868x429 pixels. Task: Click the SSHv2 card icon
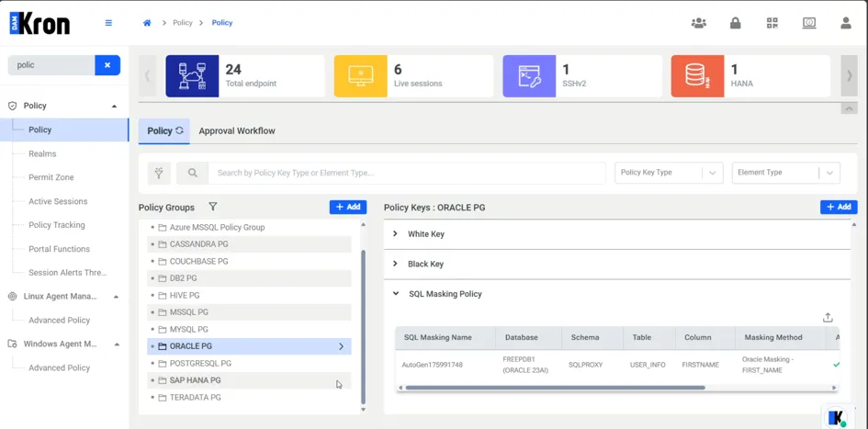[529, 76]
